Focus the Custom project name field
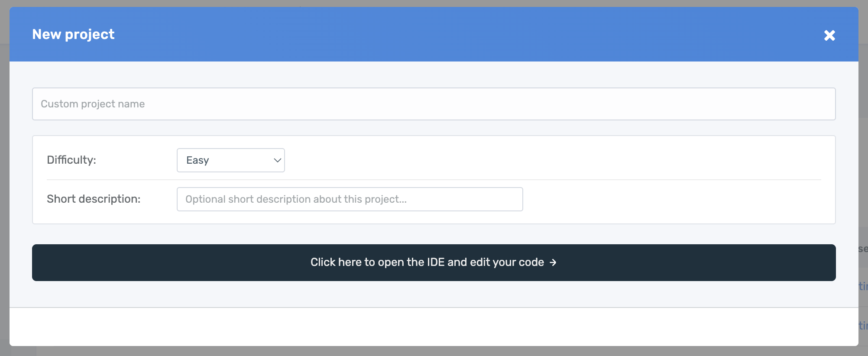Screen dimensions: 868x356 (433, 104)
